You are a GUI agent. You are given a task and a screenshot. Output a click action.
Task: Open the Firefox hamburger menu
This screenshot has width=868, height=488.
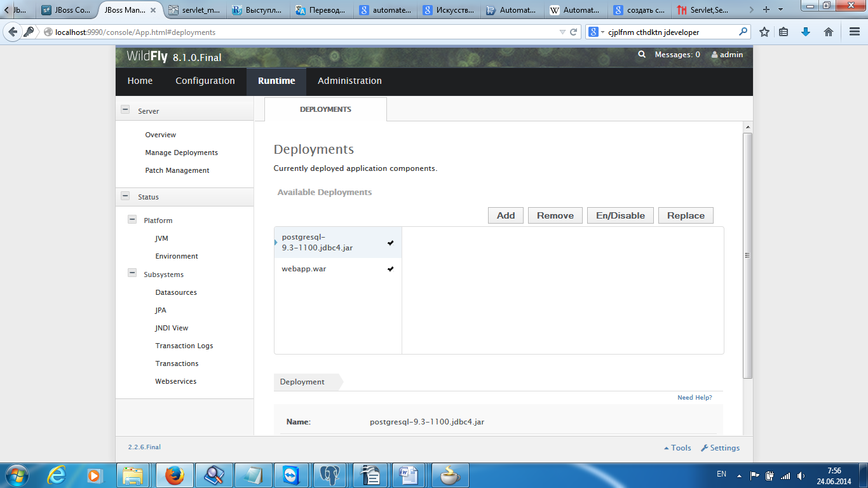coord(855,32)
